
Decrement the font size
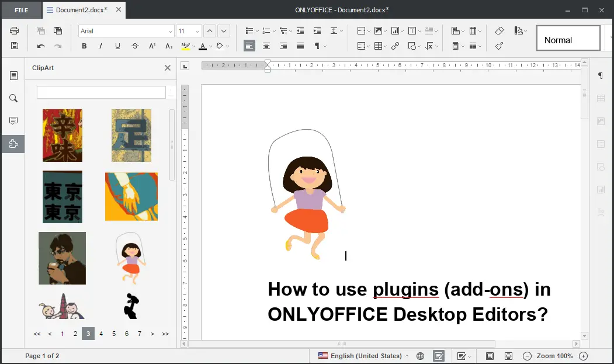tap(224, 31)
